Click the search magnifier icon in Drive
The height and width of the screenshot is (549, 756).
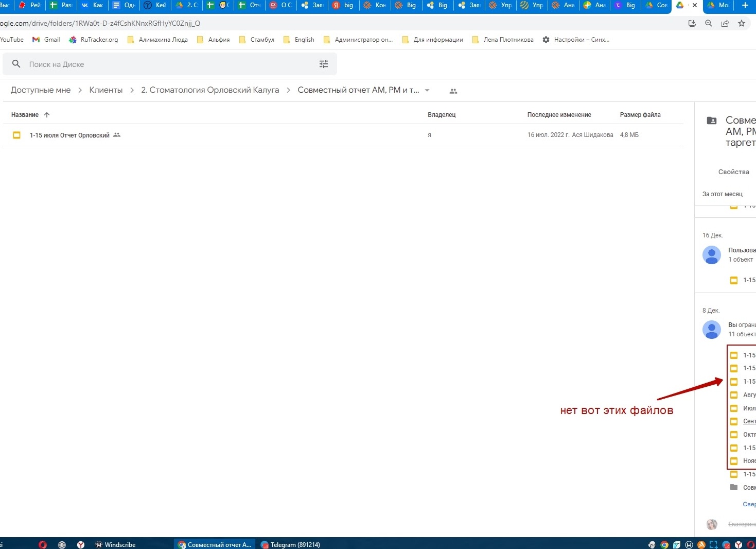point(16,64)
